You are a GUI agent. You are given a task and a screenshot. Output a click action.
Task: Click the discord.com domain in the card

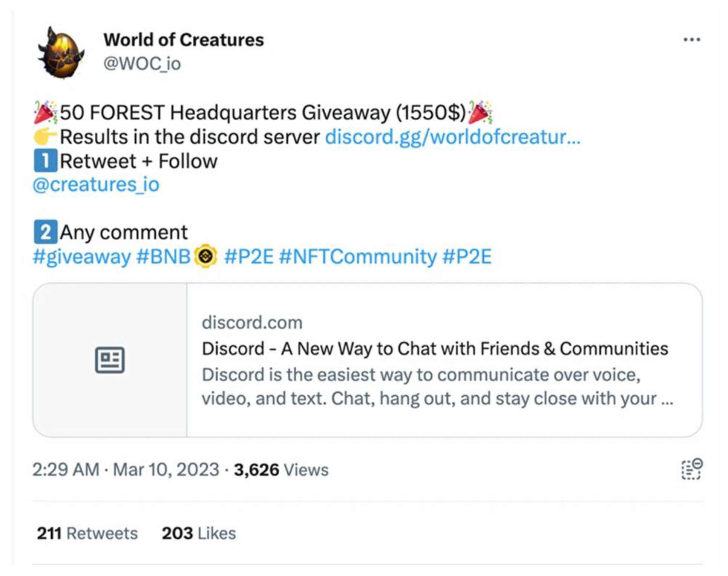click(x=252, y=323)
